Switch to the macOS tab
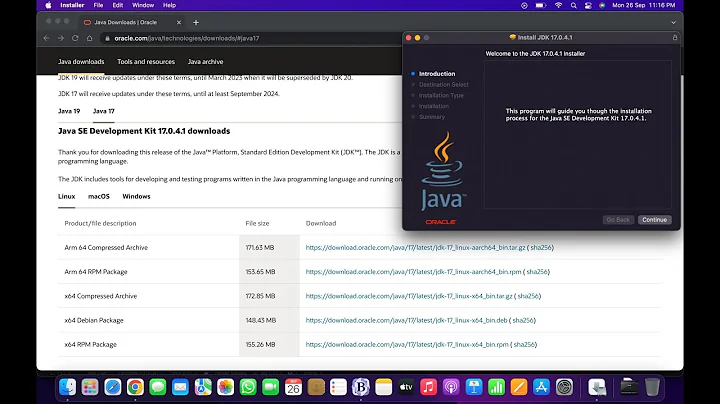The height and width of the screenshot is (404, 720). tap(99, 196)
